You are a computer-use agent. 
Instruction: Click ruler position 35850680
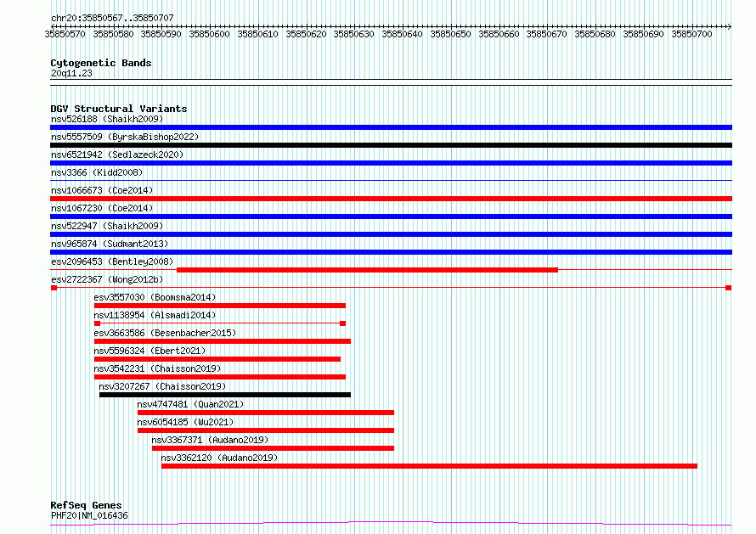[595, 34]
